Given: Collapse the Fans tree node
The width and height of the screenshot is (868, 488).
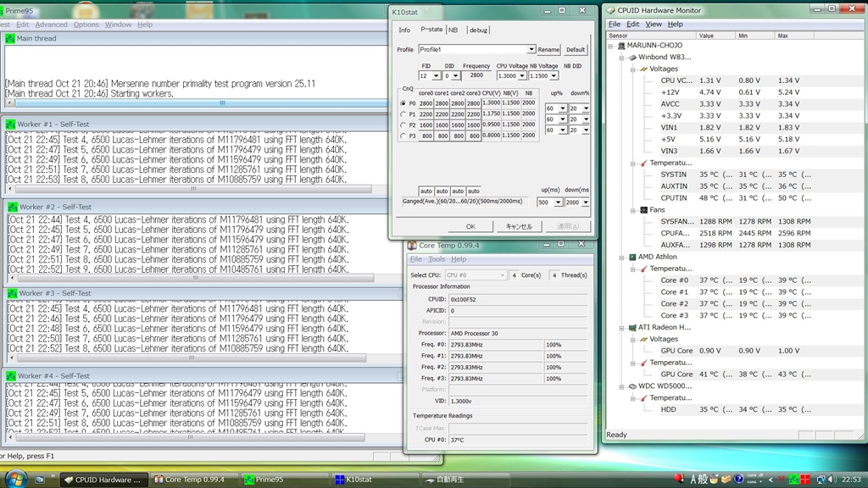Looking at the screenshot, I should (x=632, y=210).
